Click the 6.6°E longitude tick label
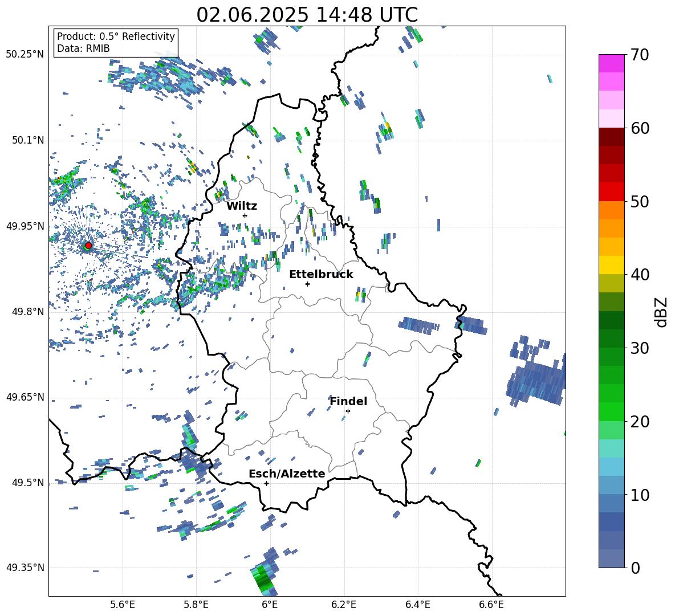 [x=491, y=605]
